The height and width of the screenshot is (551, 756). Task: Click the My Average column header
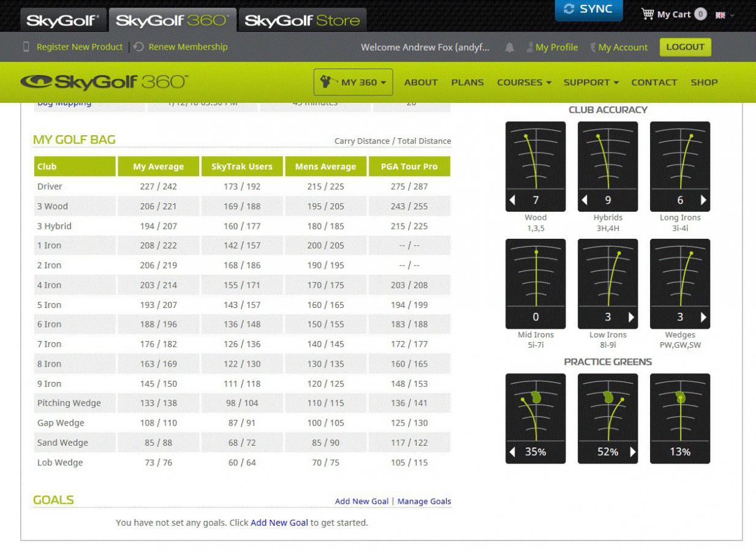coord(158,167)
